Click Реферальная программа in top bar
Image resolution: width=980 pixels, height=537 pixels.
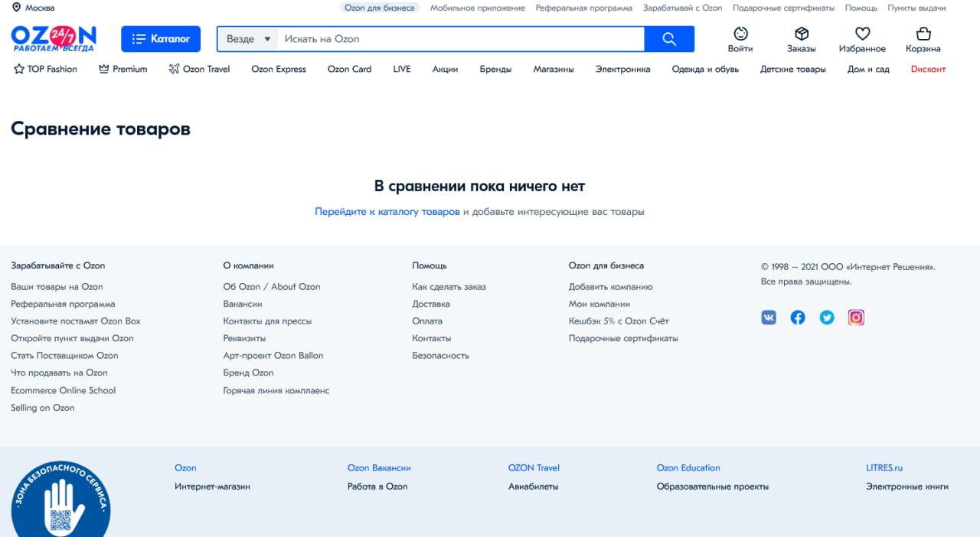584,8
